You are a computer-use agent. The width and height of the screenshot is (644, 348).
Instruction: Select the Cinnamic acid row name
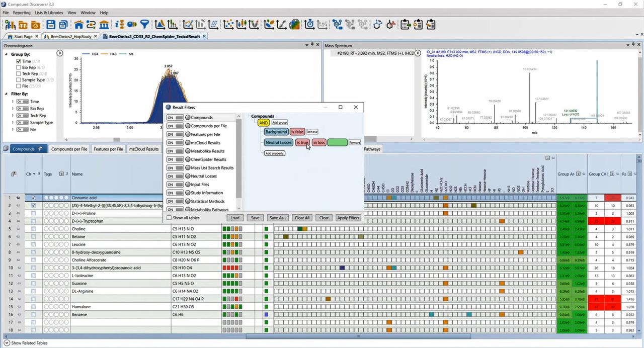click(x=85, y=198)
